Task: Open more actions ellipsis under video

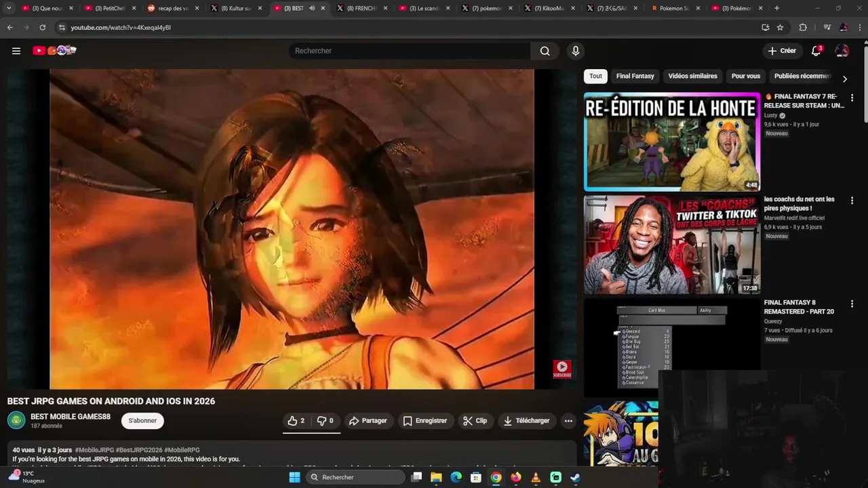Action: click(568, 421)
